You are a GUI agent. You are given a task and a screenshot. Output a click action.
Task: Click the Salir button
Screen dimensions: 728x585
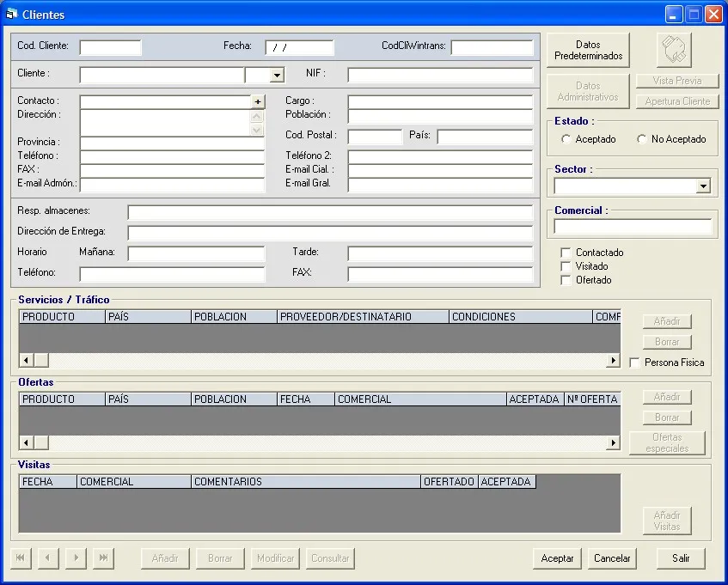tap(681, 558)
